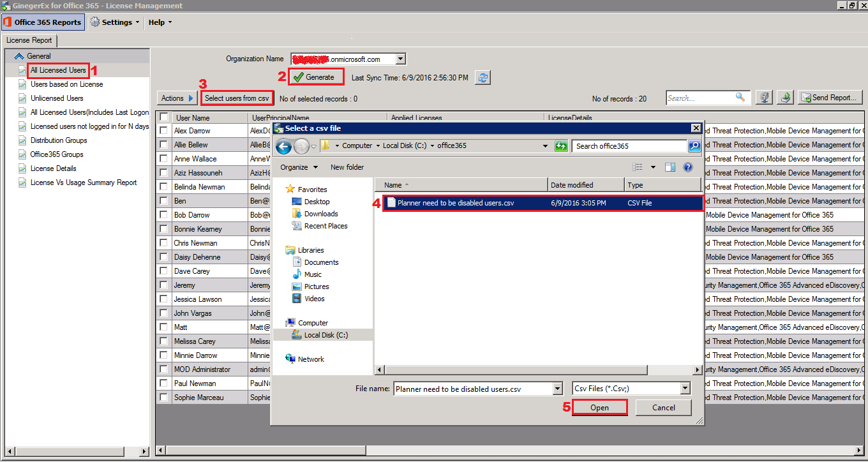Click the sync refresh icon beside Last Sync Time
Image resolution: width=868 pixels, height=462 pixels.
483,77
